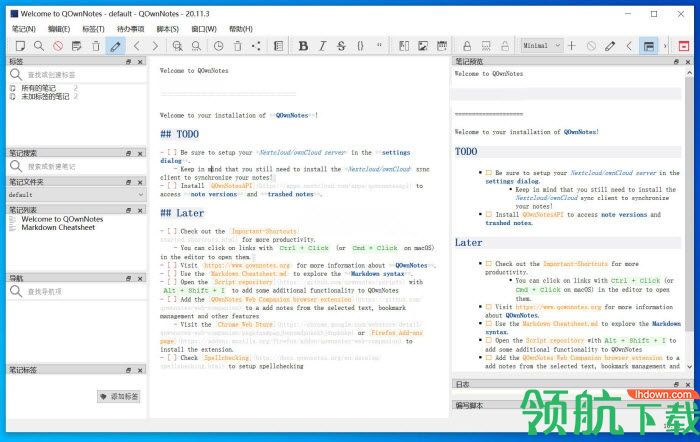Image resolution: width=700 pixels, height=442 pixels.
Task: Insert block quote with quote-mark icon
Action: tap(379, 46)
